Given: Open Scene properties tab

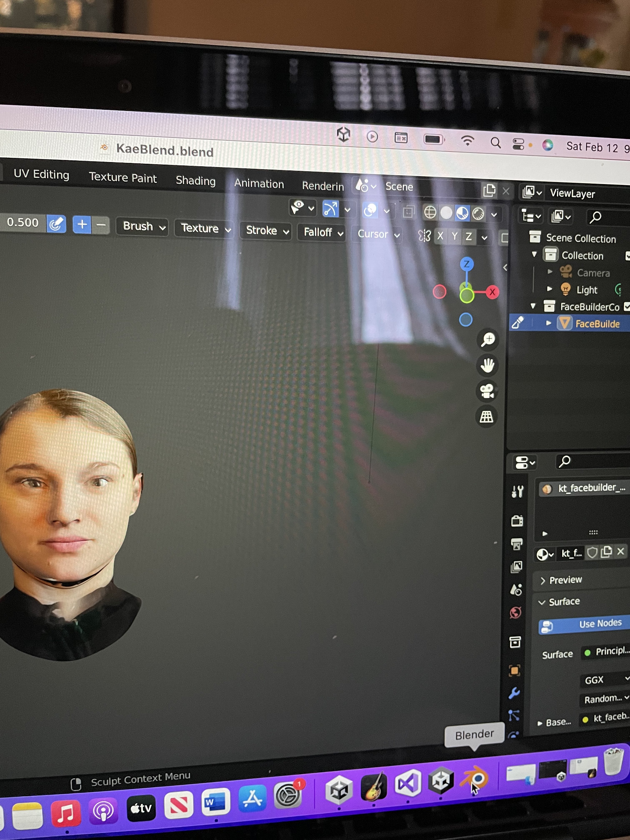Looking at the screenshot, I should [x=516, y=589].
